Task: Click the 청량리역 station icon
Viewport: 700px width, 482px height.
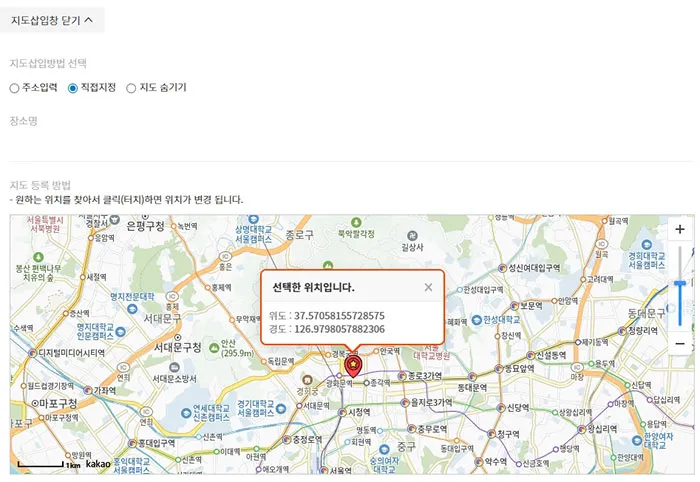Action: [622, 331]
